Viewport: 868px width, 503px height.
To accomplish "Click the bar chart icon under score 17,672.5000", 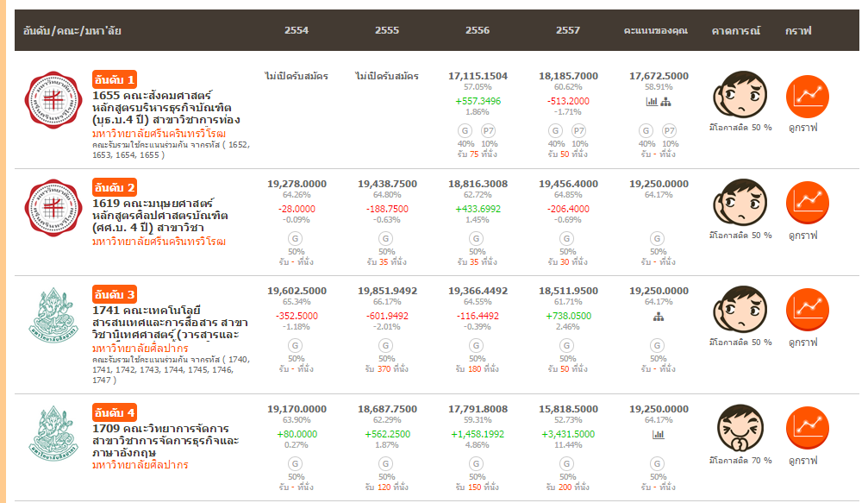I will coord(652,101).
